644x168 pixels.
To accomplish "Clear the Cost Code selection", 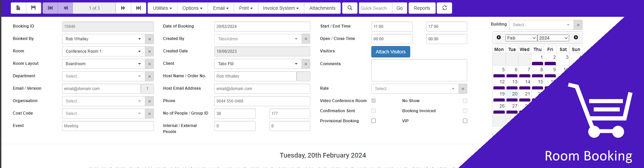I will (x=150, y=114).
